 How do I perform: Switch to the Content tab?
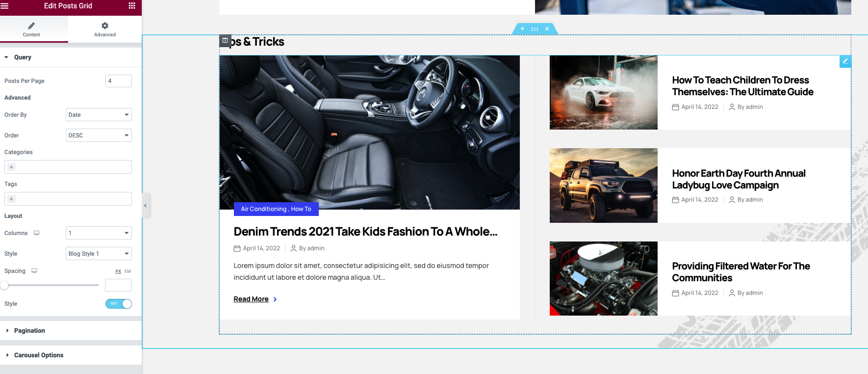click(x=31, y=29)
